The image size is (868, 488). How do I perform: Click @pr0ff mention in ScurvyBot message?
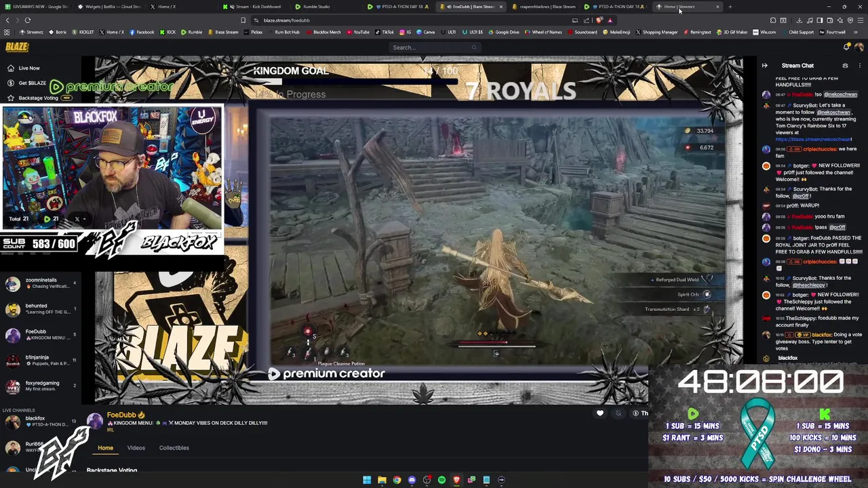click(x=801, y=196)
